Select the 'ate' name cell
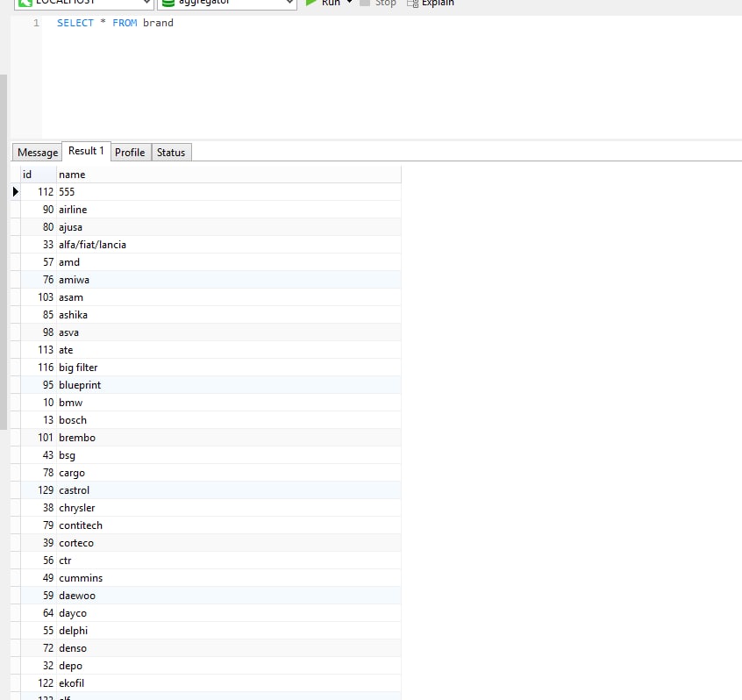 [229, 350]
